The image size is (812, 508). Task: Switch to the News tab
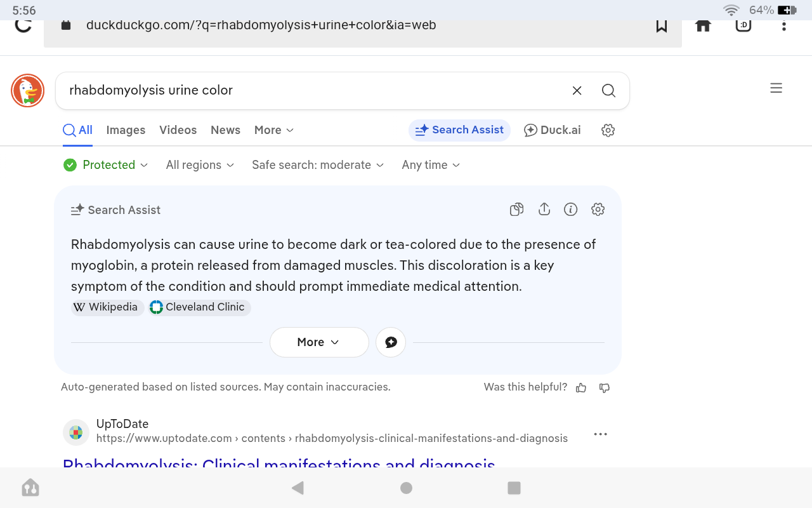point(225,130)
